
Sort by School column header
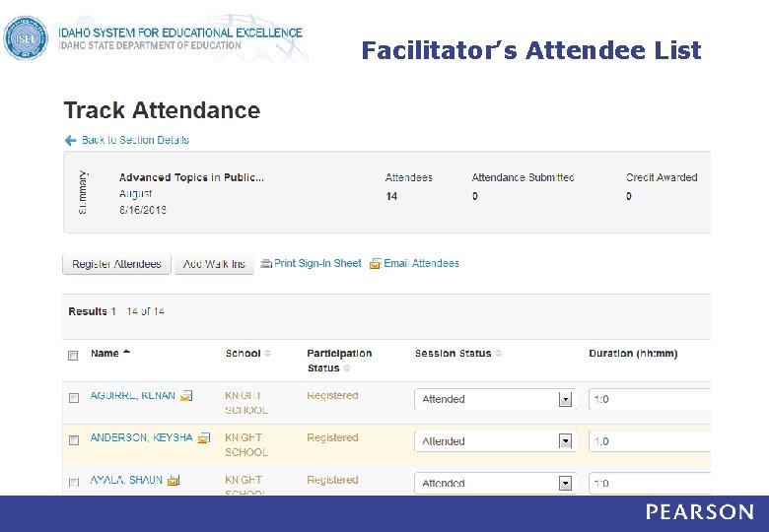pos(243,354)
